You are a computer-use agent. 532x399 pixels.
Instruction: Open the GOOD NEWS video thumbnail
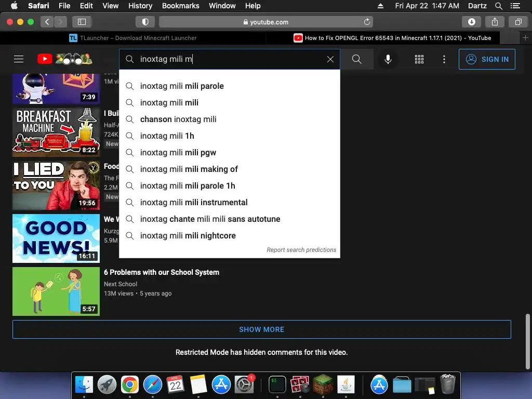pos(56,238)
